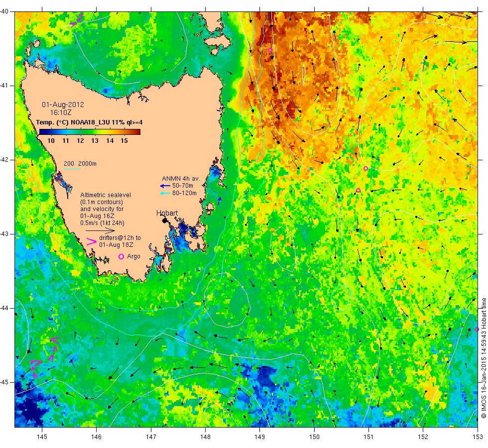Screen dimensions: 488x448
Task: Click the longitude axis label 148
Action: (x=205, y=437)
